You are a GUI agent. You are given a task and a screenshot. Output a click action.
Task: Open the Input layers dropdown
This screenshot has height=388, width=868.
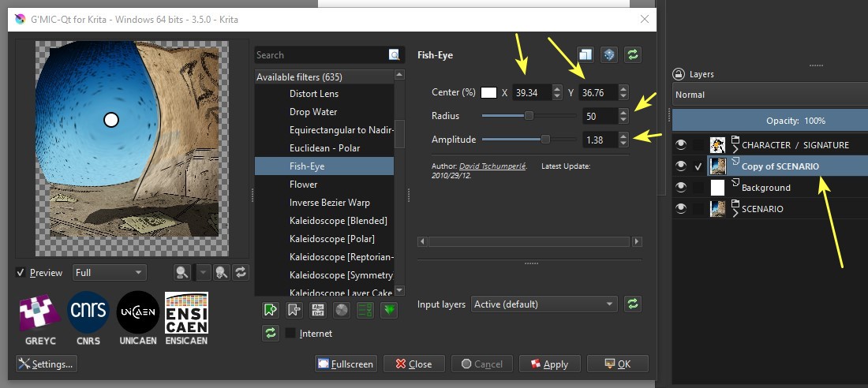click(x=544, y=304)
